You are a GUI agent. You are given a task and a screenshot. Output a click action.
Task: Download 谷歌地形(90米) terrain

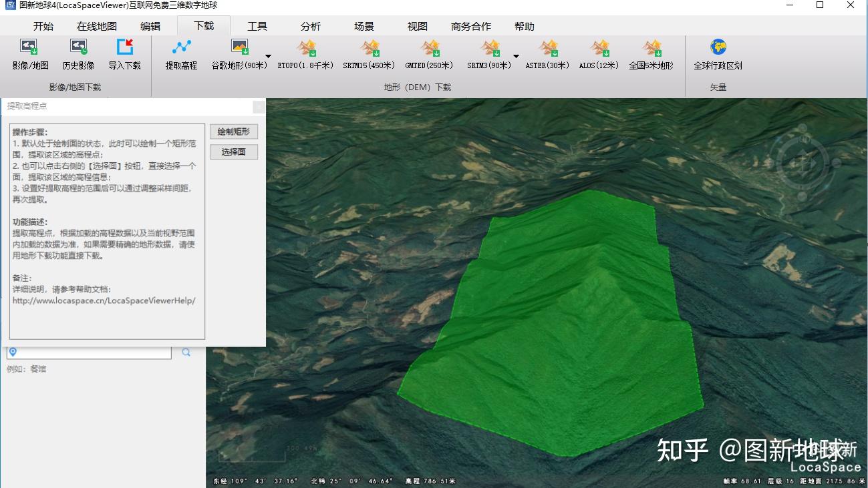point(239,55)
